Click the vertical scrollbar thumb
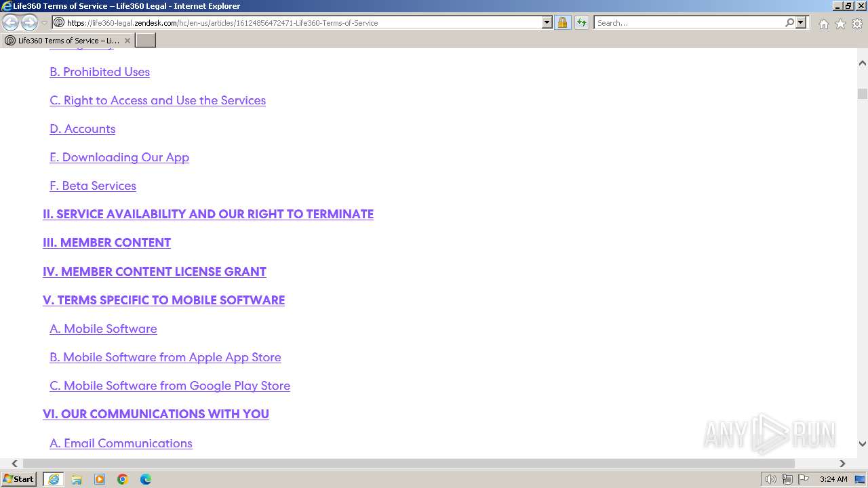 [862, 94]
